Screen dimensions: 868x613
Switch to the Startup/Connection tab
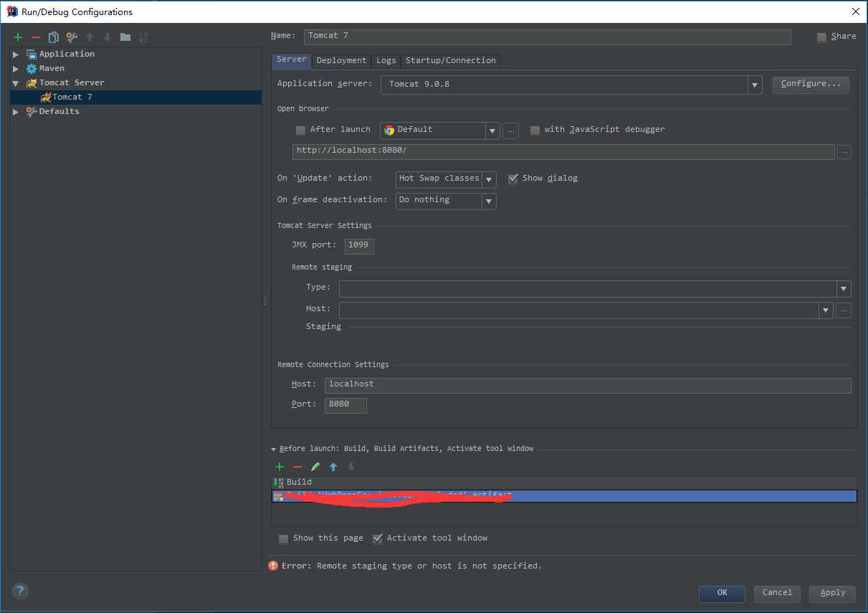[x=451, y=61]
